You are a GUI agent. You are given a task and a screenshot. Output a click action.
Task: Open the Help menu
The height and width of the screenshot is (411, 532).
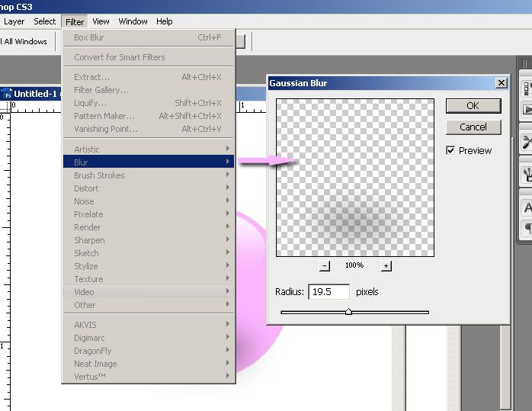[164, 21]
